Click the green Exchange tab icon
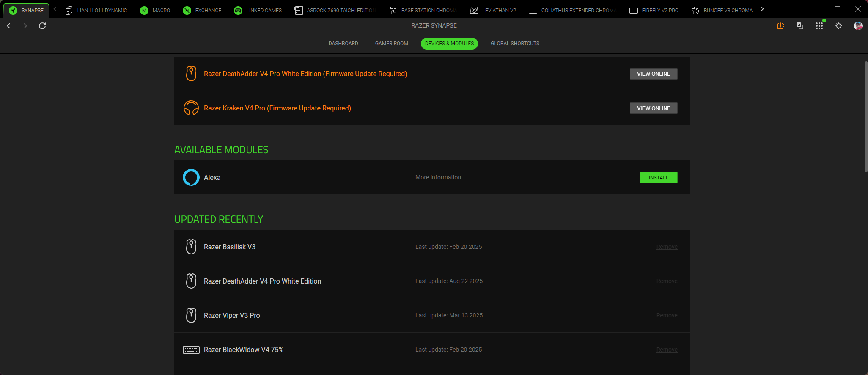The image size is (868, 375). click(x=187, y=11)
